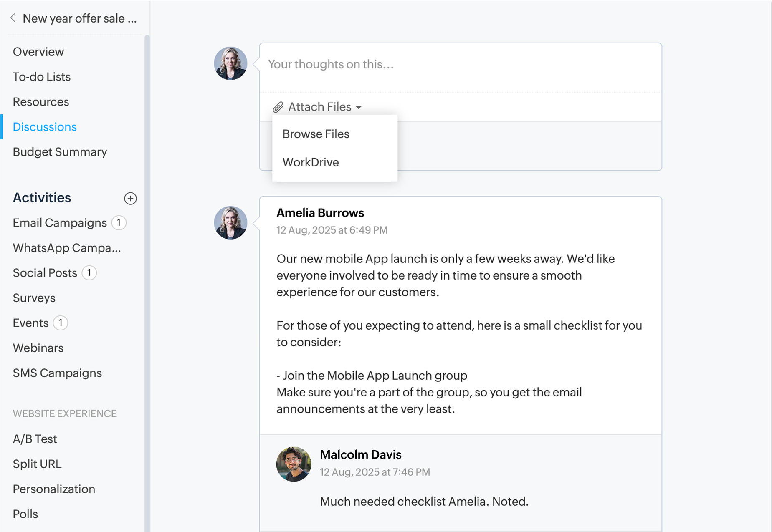This screenshot has height=532, width=772.
Task: Click the sidebar vertical scrollbar
Action: (147, 250)
